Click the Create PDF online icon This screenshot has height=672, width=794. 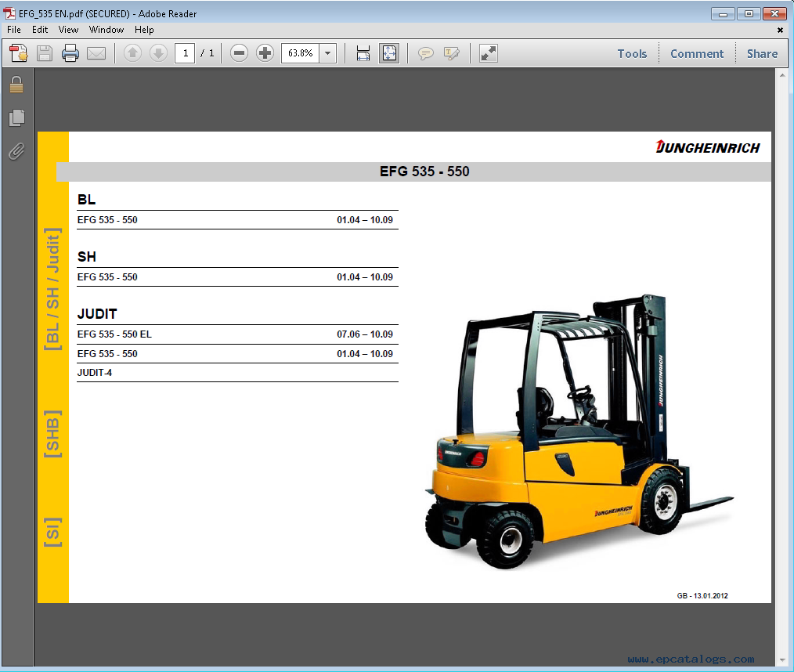click(x=19, y=53)
